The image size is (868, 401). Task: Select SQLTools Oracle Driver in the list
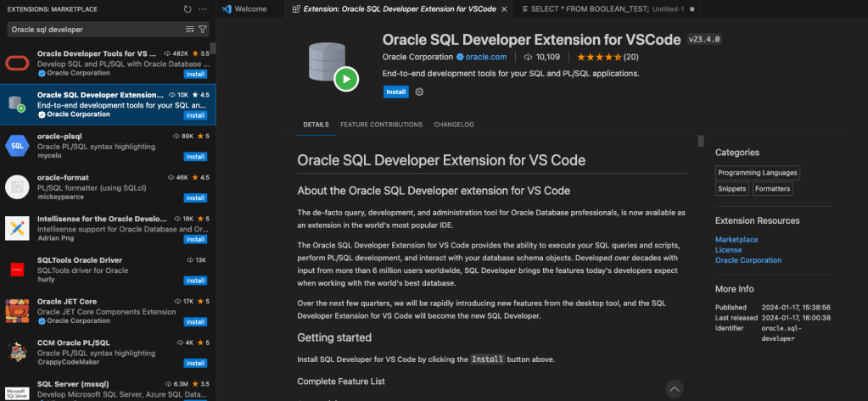coord(108,265)
